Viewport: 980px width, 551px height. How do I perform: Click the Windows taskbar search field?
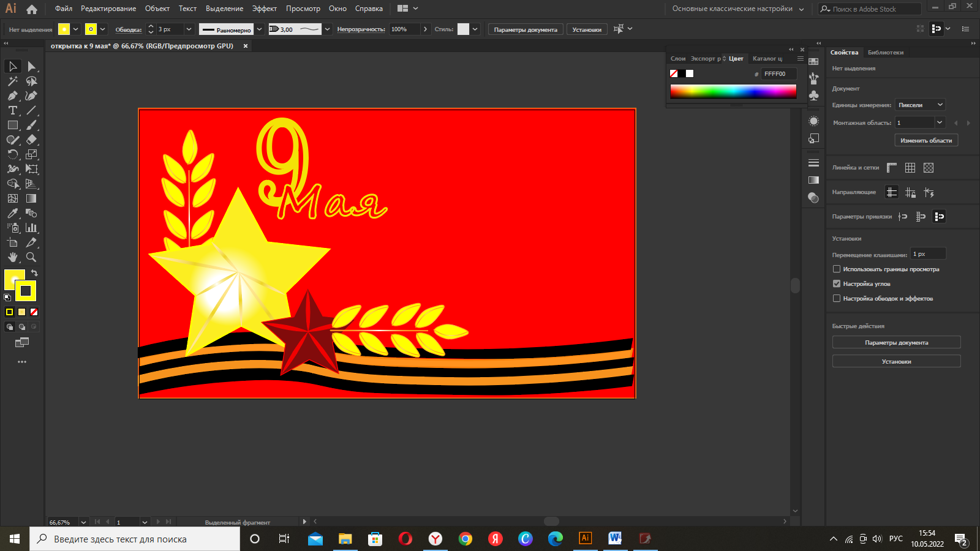(x=135, y=539)
